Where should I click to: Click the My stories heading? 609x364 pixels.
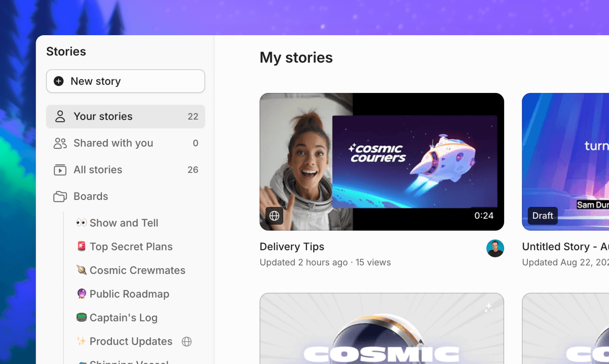click(x=296, y=58)
